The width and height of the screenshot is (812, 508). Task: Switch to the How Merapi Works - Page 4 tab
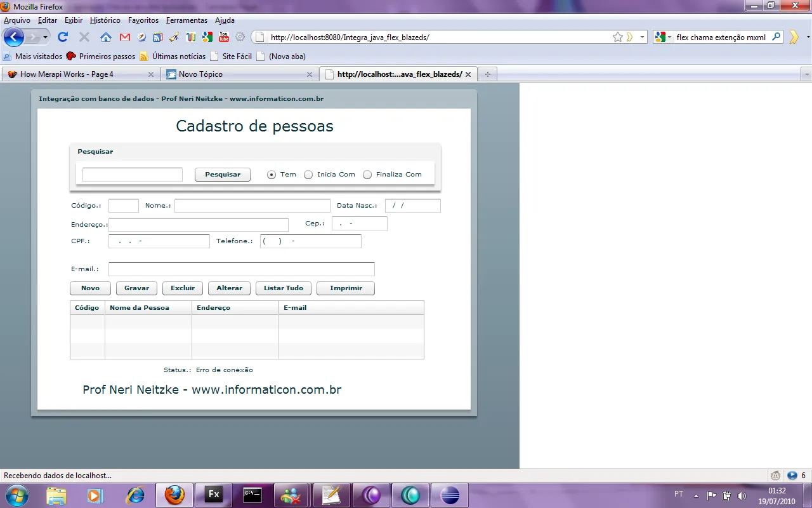tap(80, 74)
